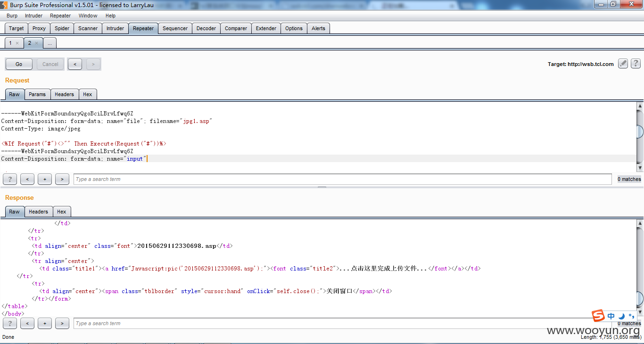Click the request pane scrollbar thumb
Screen dimensions: 644x344
coord(640,131)
